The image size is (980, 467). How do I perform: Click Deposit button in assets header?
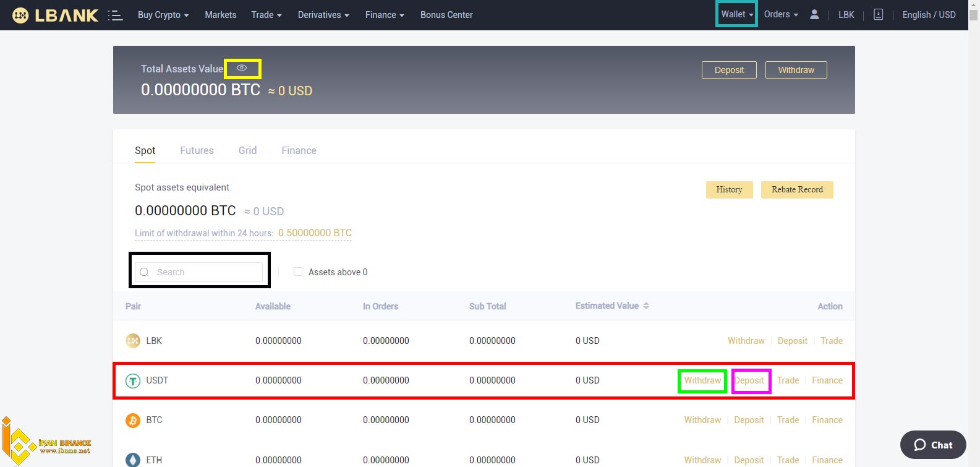click(x=729, y=70)
